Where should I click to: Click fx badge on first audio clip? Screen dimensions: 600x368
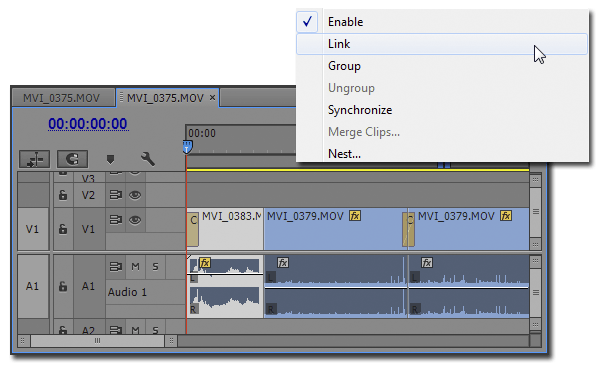point(205,263)
